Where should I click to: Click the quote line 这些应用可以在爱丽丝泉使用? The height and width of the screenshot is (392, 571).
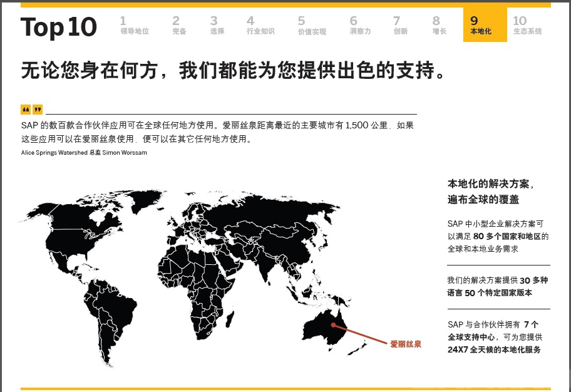pos(136,139)
